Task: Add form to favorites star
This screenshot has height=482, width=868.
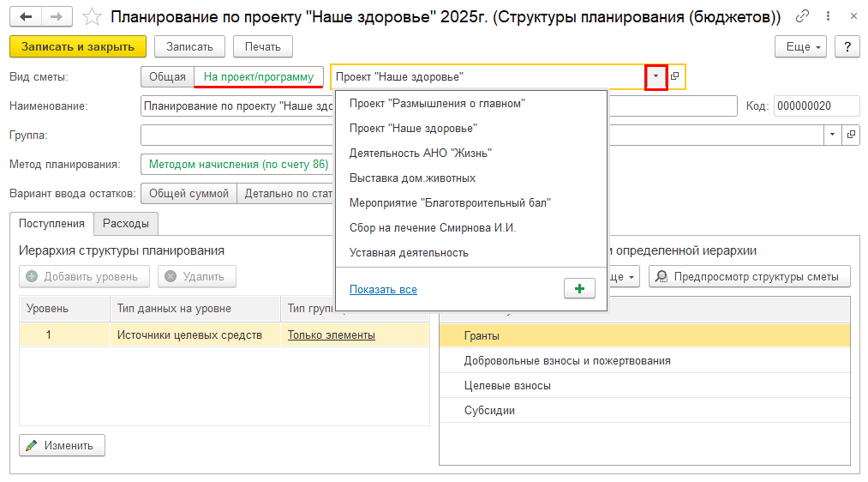Action: click(x=92, y=17)
